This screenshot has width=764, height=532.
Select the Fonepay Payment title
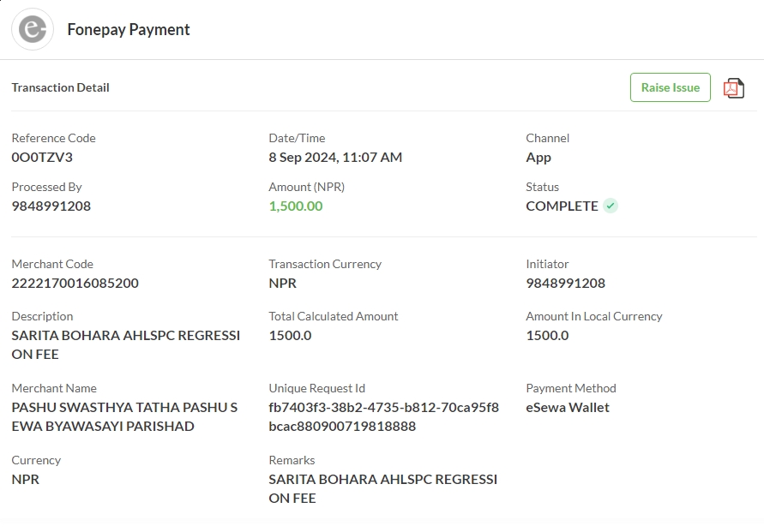tap(129, 30)
